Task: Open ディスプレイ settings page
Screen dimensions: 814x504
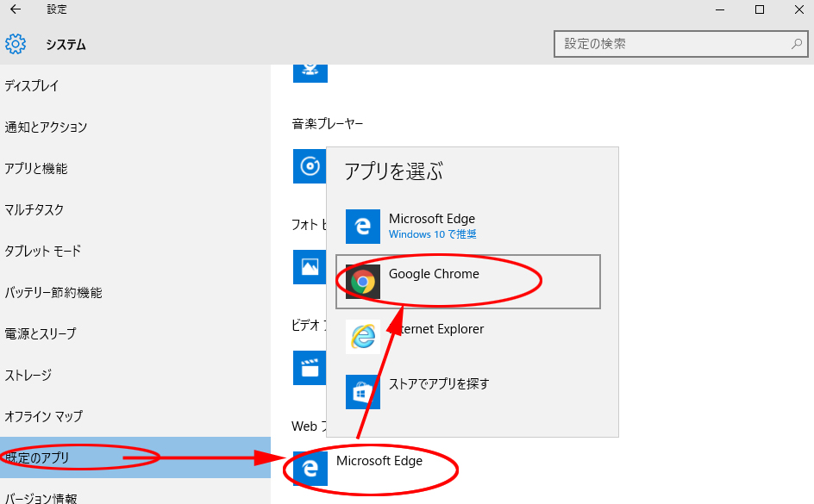Action: coord(135,85)
